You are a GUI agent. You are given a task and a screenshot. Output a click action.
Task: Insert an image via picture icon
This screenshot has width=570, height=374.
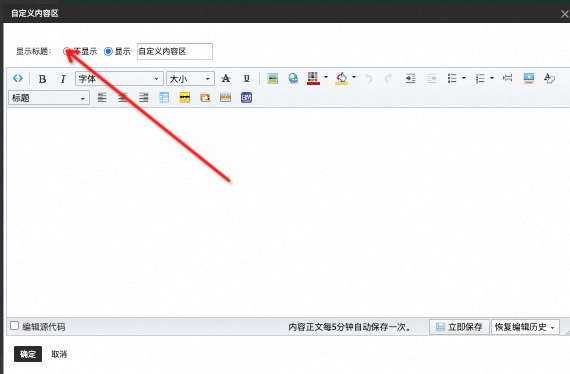273,78
